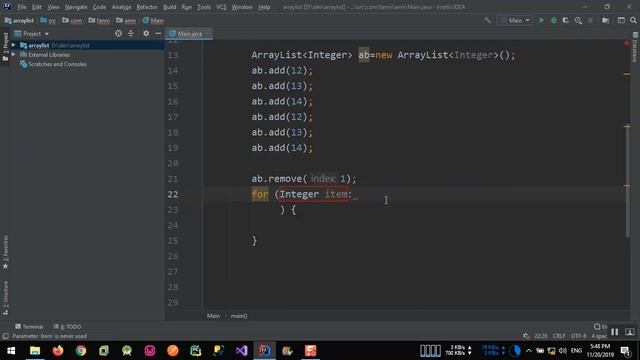Open the Build menu
This screenshot has height=360, width=640.
pyautogui.click(x=169, y=7)
